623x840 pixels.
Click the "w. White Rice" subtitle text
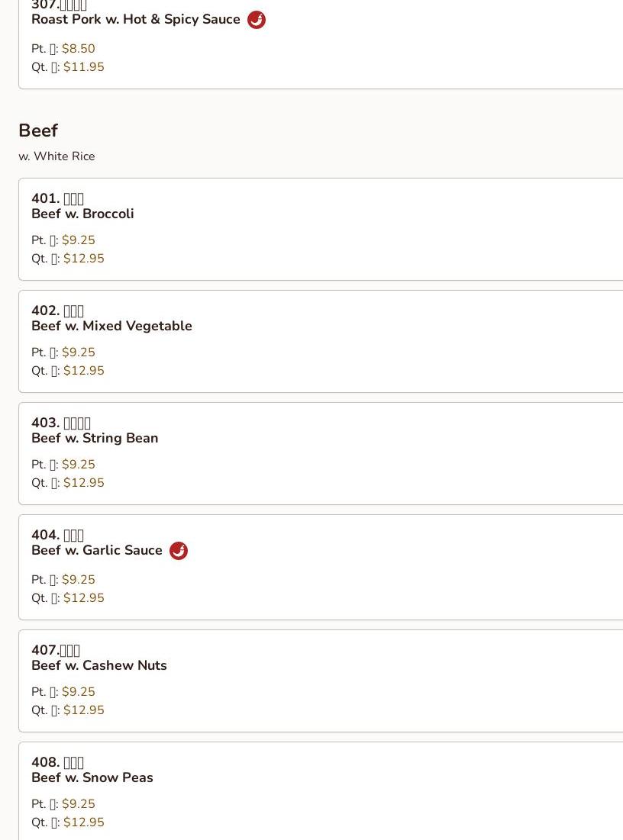point(56,156)
